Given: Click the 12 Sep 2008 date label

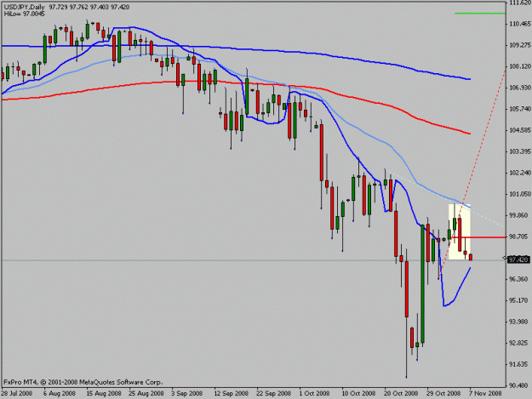Looking at the screenshot, I should point(231,393).
